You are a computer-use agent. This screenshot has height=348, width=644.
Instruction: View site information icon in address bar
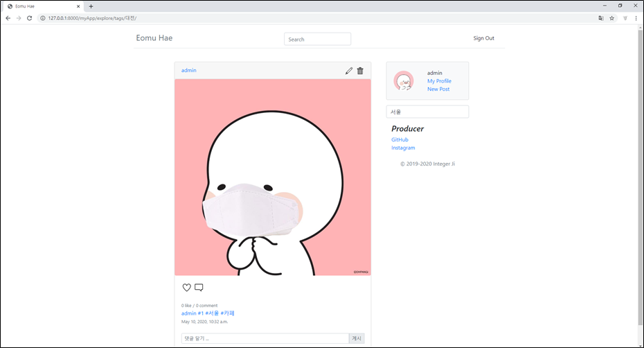pos(42,18)
